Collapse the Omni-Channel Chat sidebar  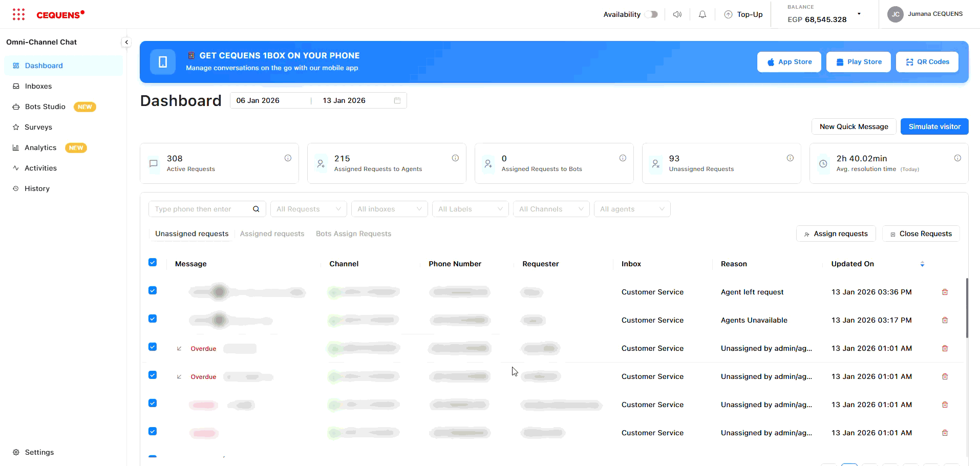[x=126, y=42]
